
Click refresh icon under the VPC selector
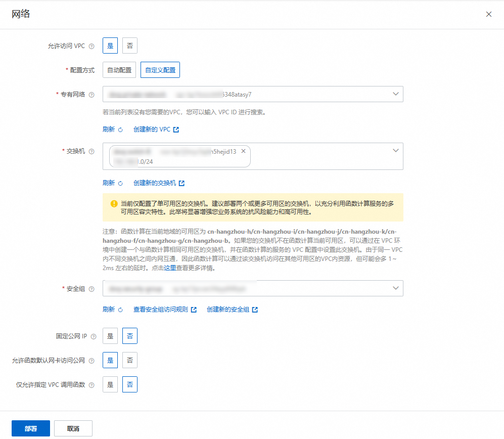(120, 130)
